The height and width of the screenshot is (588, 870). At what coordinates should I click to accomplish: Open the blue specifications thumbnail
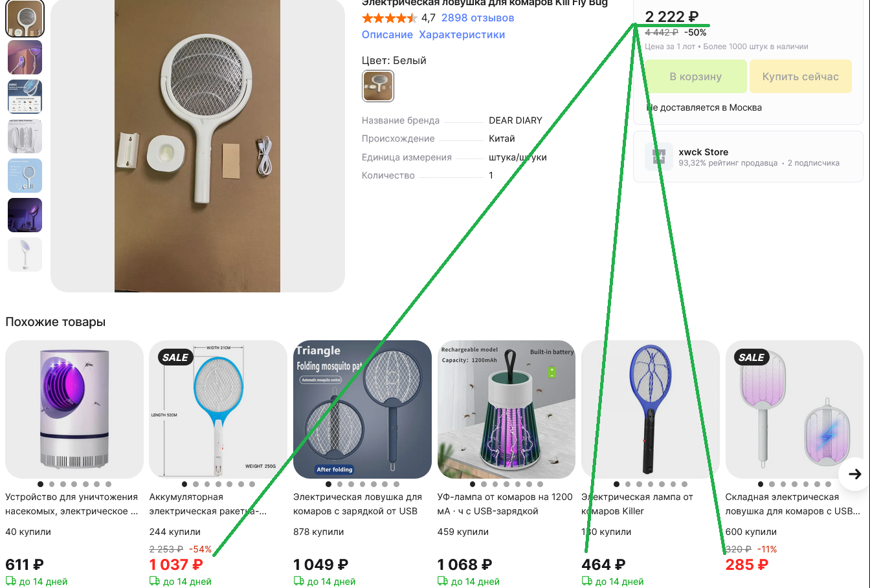[x=25, y=96]
